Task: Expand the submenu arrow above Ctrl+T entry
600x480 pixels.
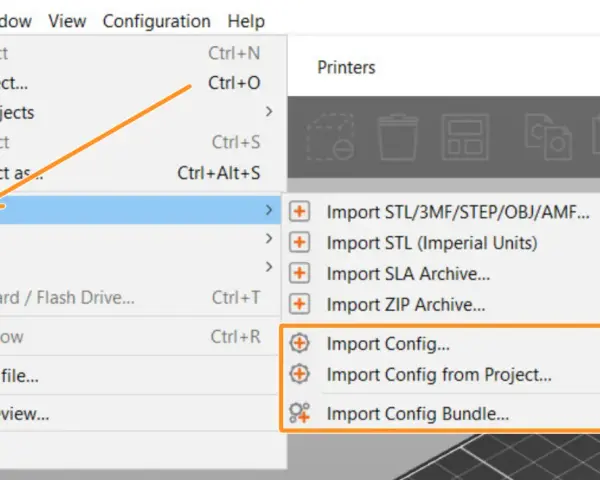Action: [269, 267]
